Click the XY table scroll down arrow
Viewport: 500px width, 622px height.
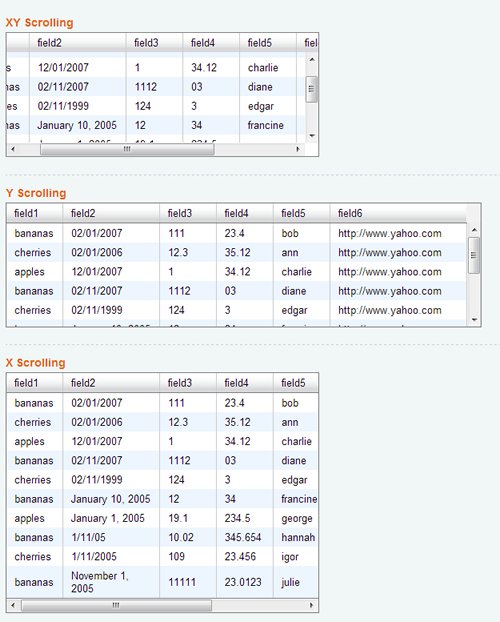pyautogui.click(x=312, y=136)
